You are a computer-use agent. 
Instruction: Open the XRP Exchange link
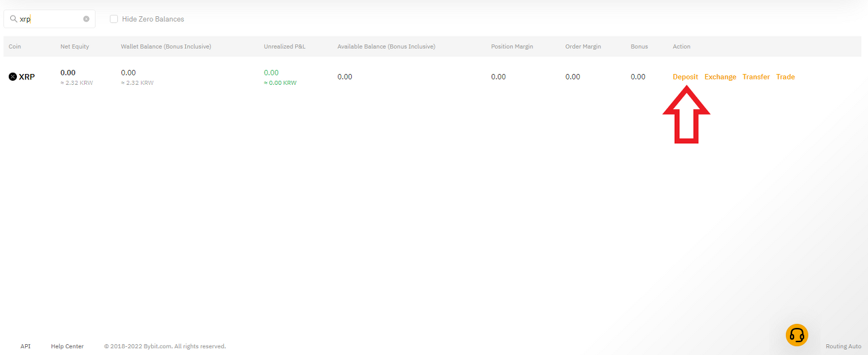click(x=720, y=77)
